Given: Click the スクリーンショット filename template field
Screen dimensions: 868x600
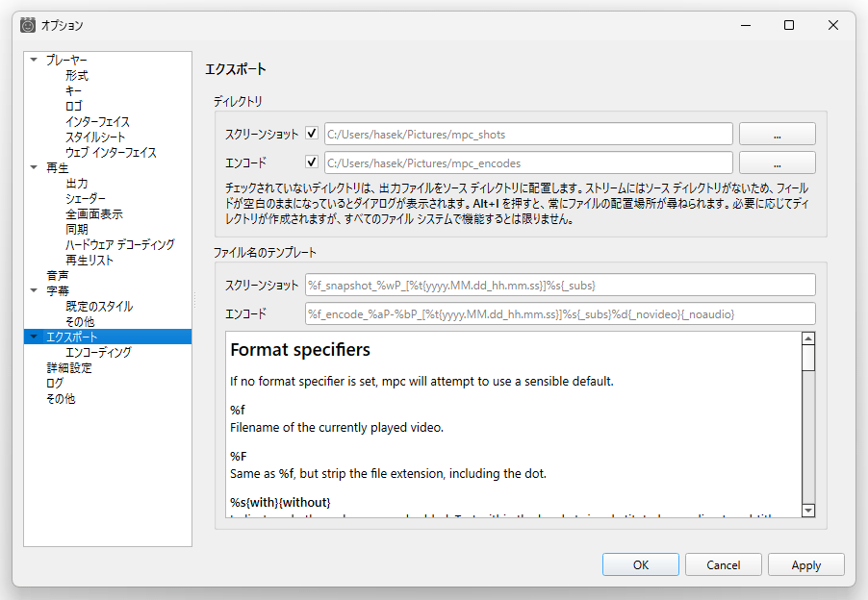Looking at the screenshot, I should tap(560, 285).
